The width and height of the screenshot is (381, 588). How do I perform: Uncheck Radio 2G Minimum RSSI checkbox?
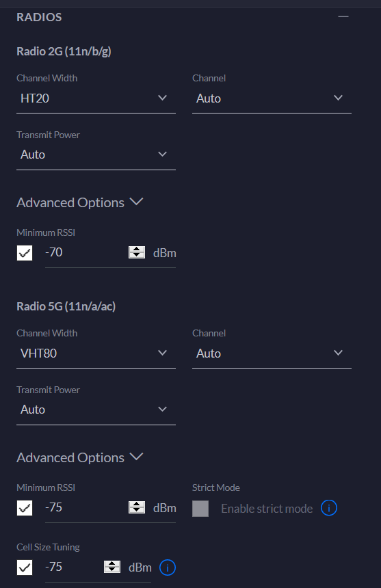(x=25, y=253)
